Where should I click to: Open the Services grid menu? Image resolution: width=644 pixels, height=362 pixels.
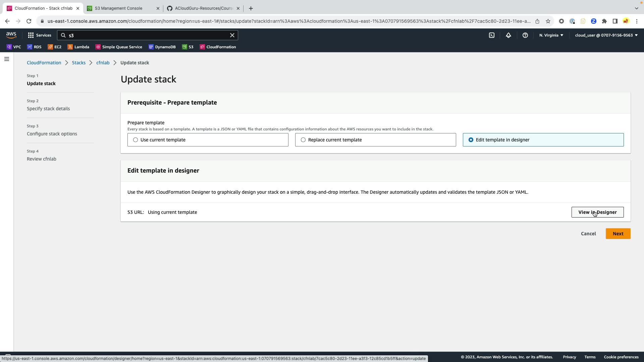tap(40, 35)
